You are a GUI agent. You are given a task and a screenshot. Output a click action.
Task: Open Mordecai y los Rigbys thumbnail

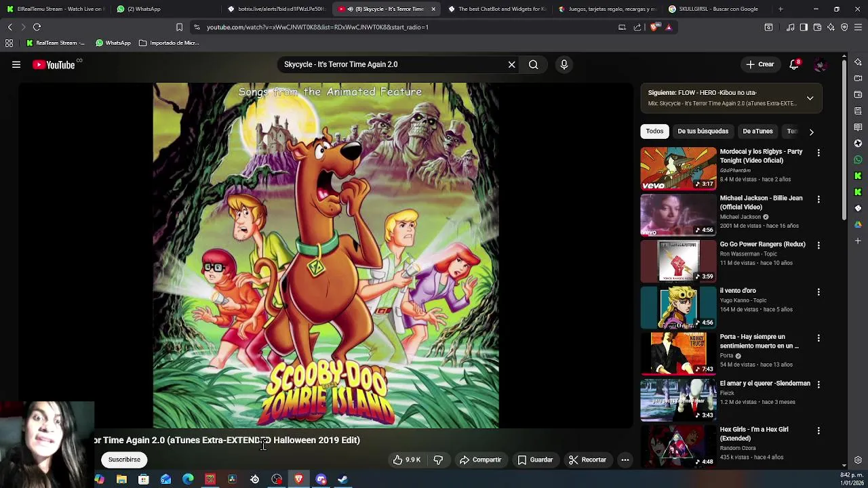678,168
